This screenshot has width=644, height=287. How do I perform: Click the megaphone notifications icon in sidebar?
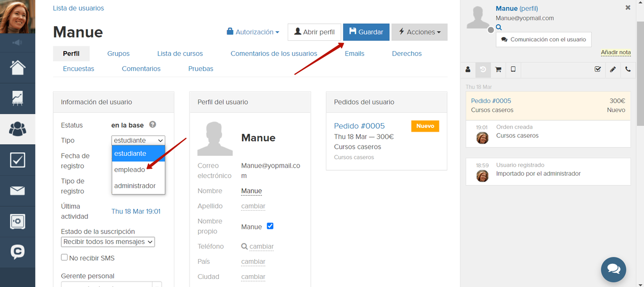pos(18,43)
